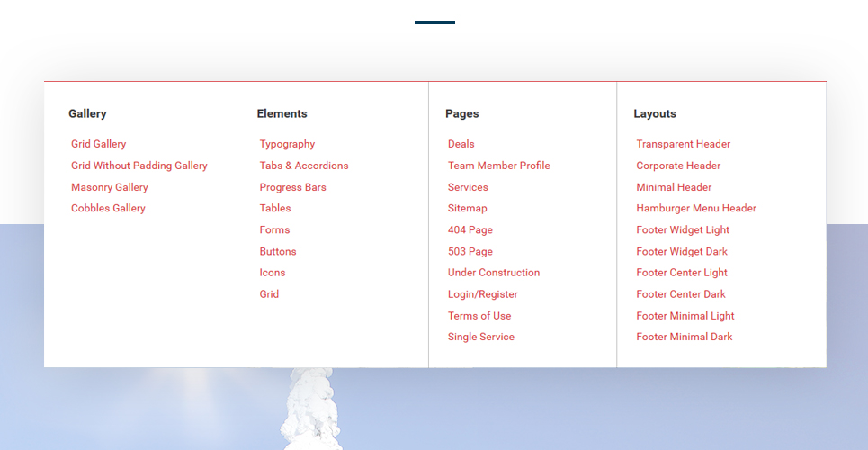Open the Forms elements page
Screen dimensions: 868x450
tap(274, 230)
